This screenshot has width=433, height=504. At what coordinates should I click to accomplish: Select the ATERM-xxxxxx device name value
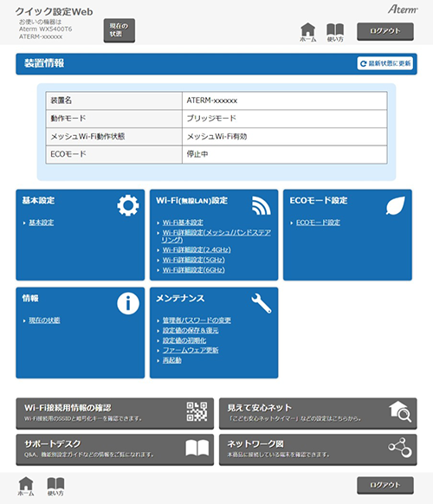(x=212, y=100)
